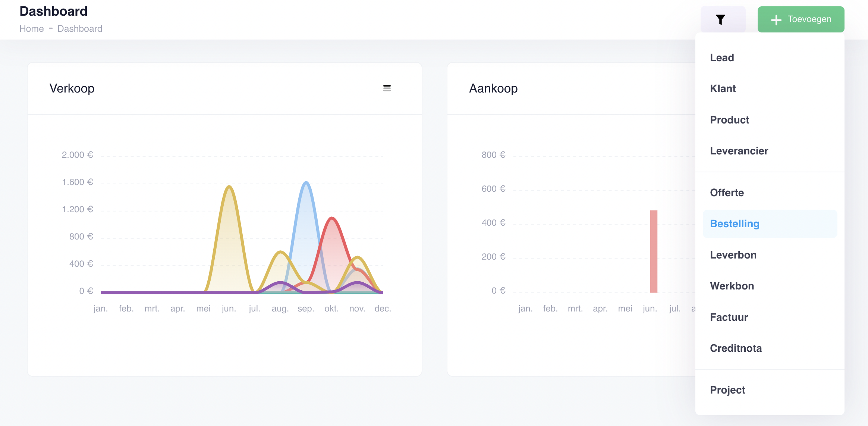The height and width of the screenshot is (426, 868).
Task: Open Project from the Toevoegen menu
Action: (727, 389)
